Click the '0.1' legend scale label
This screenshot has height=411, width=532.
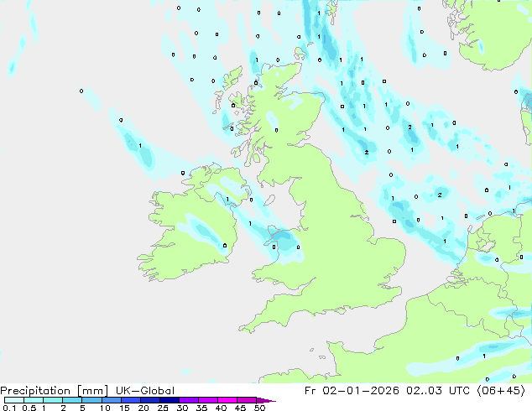pyautogui.click(x=9, y=408)
